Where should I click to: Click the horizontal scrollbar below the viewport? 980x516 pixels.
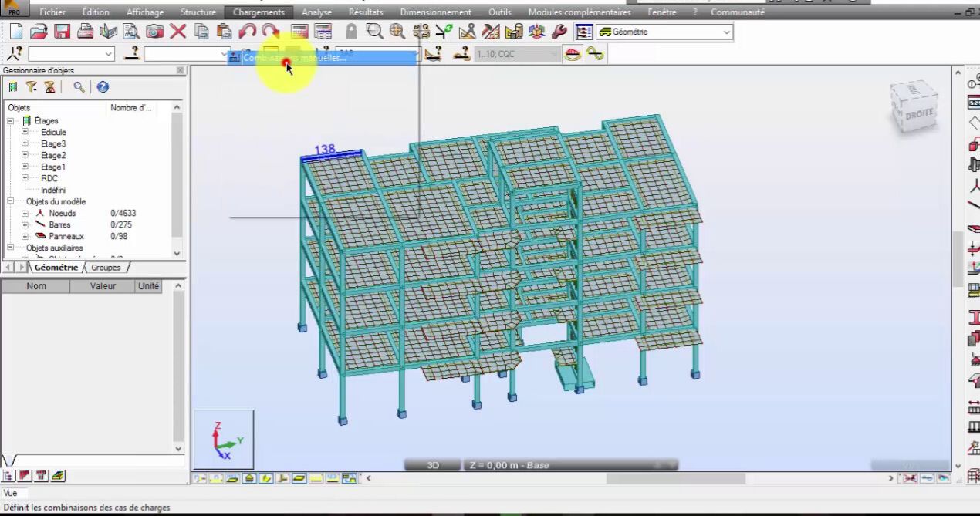click(675, 478)
